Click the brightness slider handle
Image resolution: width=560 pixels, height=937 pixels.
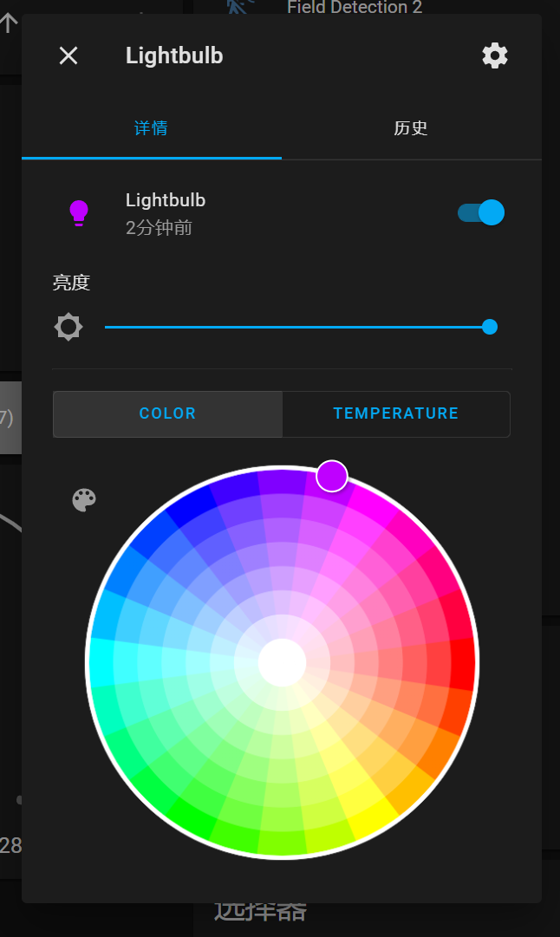click(x=490, y=327)
